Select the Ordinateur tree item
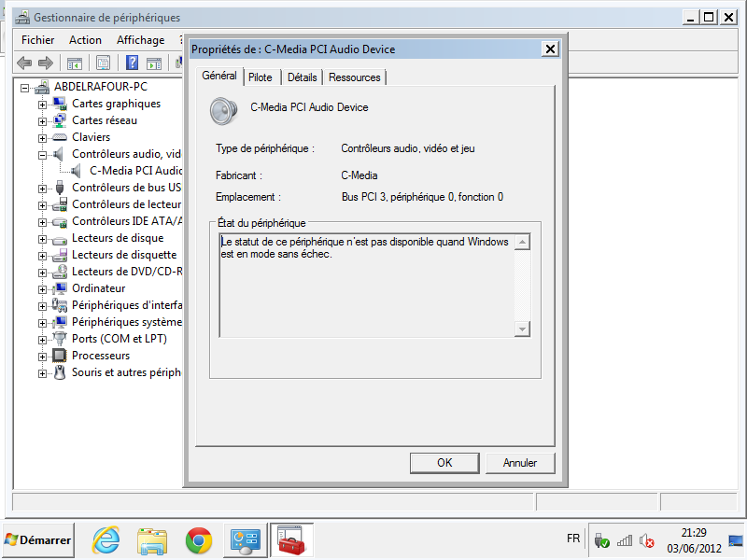The height and width of the screenshot is (560, 747). [x=99, y=288]
